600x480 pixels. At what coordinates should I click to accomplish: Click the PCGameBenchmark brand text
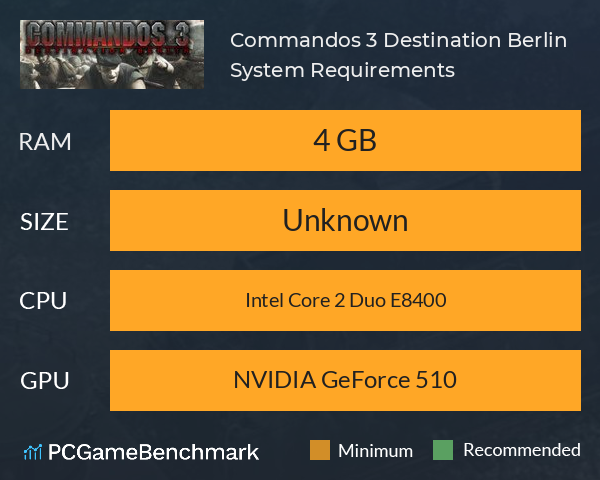tap(153, 452)
